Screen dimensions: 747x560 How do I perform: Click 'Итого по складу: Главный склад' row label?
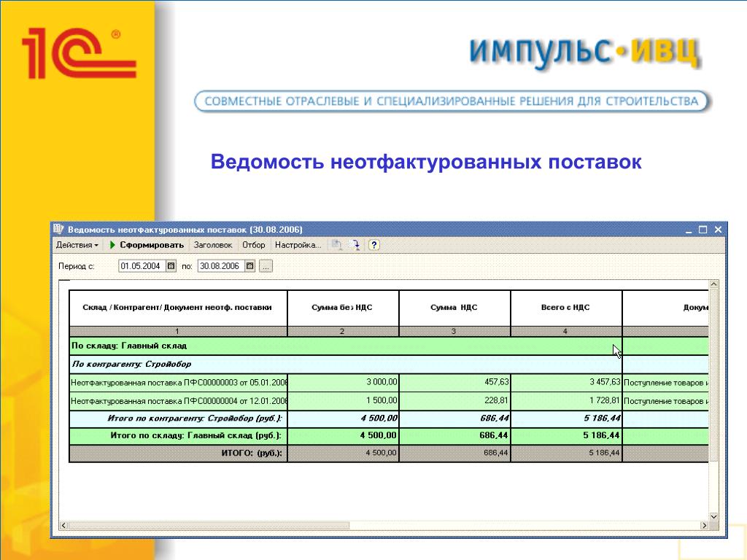coord(196,435)
